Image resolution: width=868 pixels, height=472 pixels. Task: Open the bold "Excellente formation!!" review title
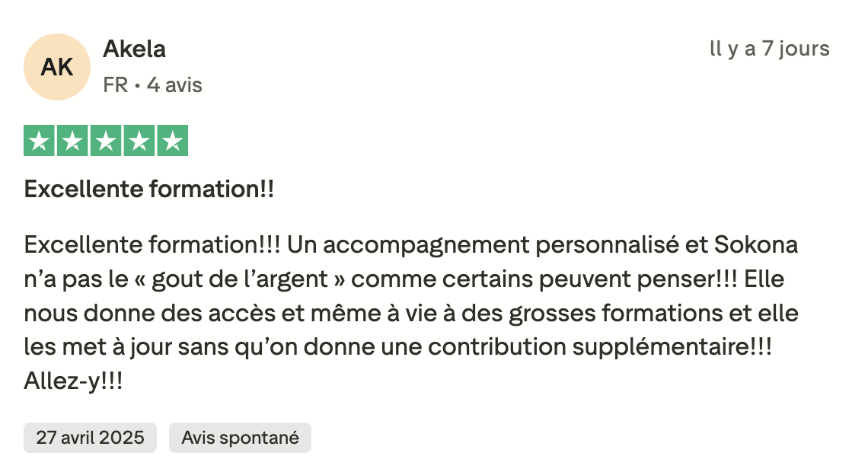(x=149, y=190)
